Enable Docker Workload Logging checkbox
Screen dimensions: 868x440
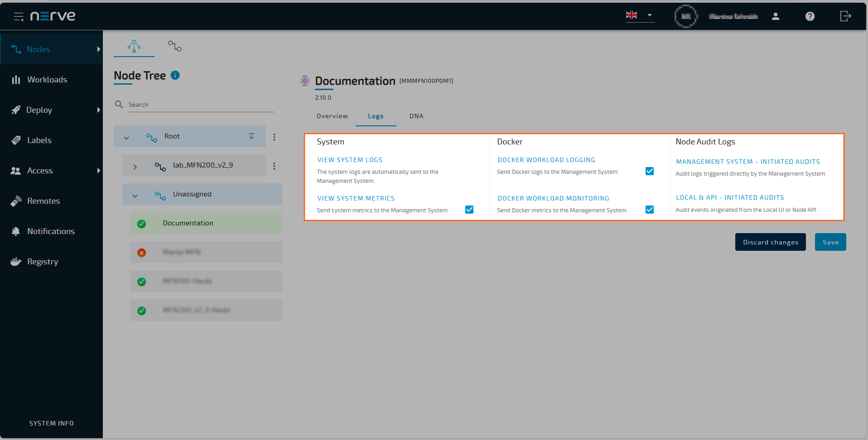tap(650, 171)
